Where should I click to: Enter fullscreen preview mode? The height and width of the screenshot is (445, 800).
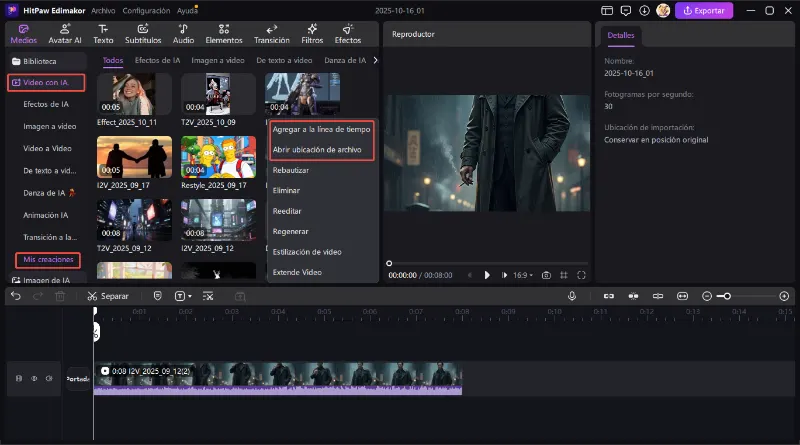pos(581,275)
